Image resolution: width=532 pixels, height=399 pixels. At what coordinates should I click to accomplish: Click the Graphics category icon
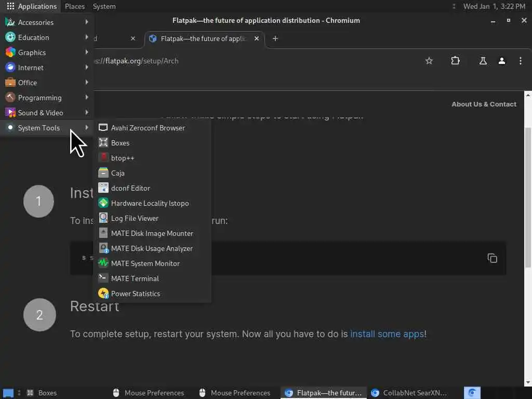10,52
